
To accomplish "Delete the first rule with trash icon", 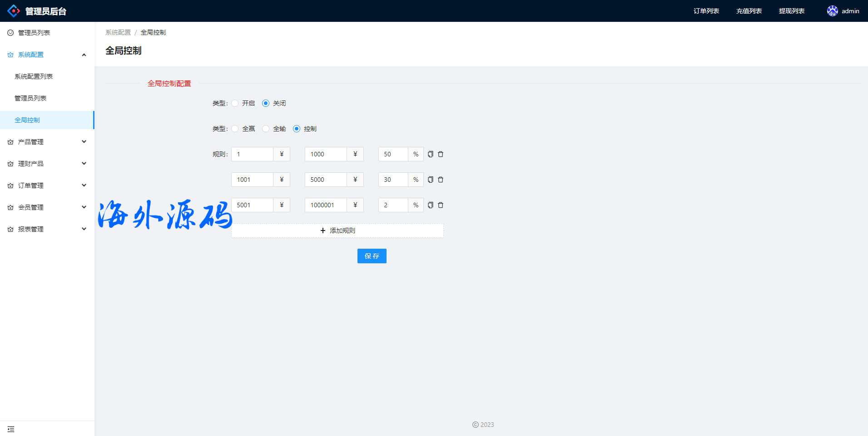I will 440,154.
